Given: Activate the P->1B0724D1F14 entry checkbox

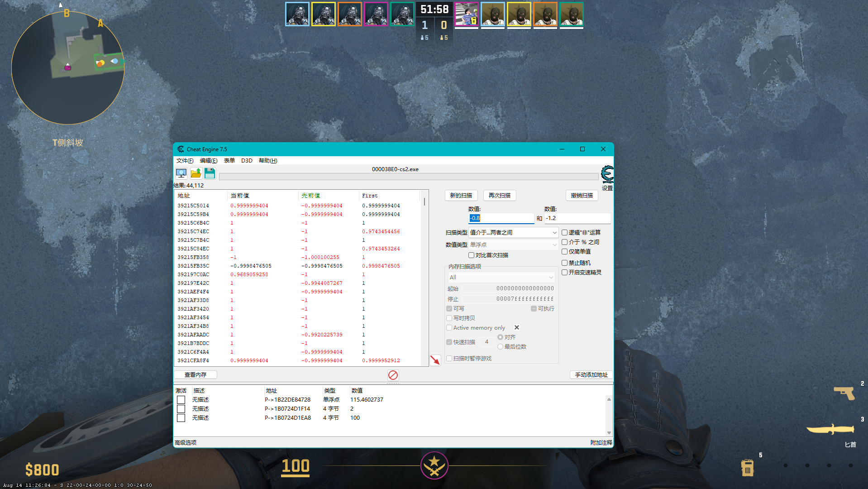Looking at the screenshot, I should click(181, 409).
